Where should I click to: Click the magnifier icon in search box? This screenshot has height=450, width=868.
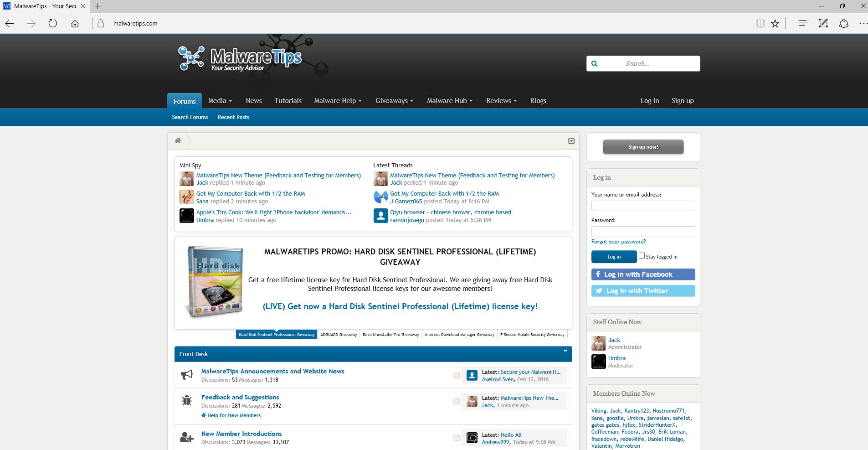tap(594, 64)
